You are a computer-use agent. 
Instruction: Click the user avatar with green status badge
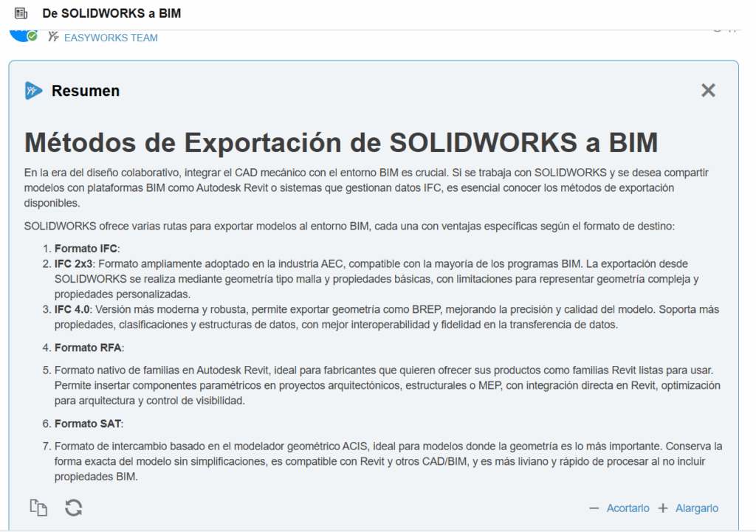pos(22,35)
